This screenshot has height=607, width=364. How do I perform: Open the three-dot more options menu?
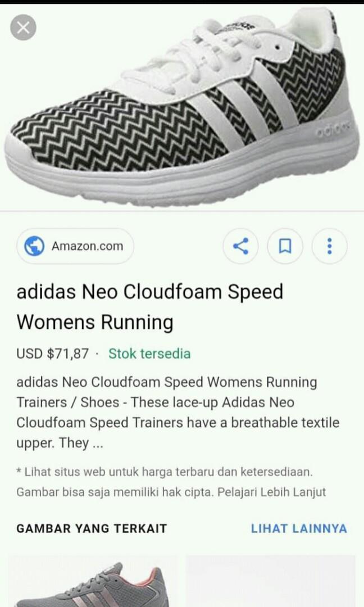(330, 246)
